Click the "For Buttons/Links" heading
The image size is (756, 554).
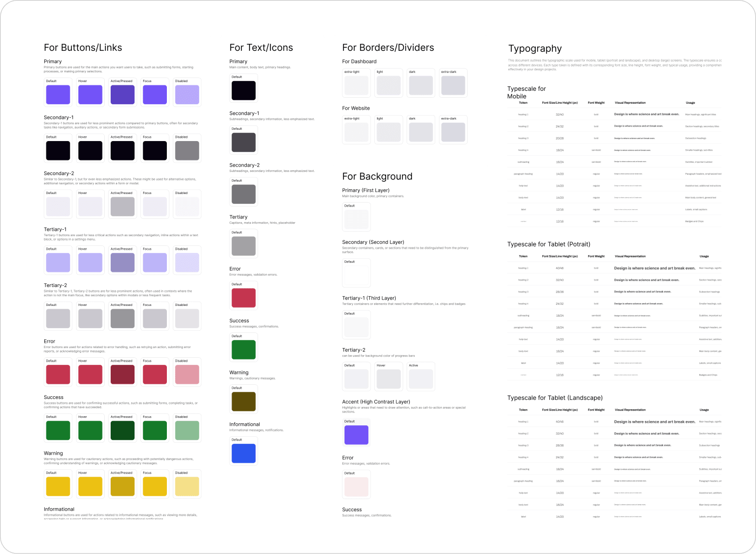pos(83,48)
